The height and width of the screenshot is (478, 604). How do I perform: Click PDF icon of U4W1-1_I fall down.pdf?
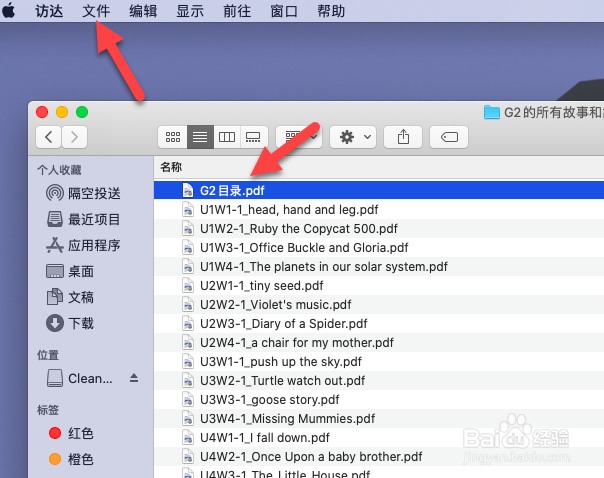188,438
